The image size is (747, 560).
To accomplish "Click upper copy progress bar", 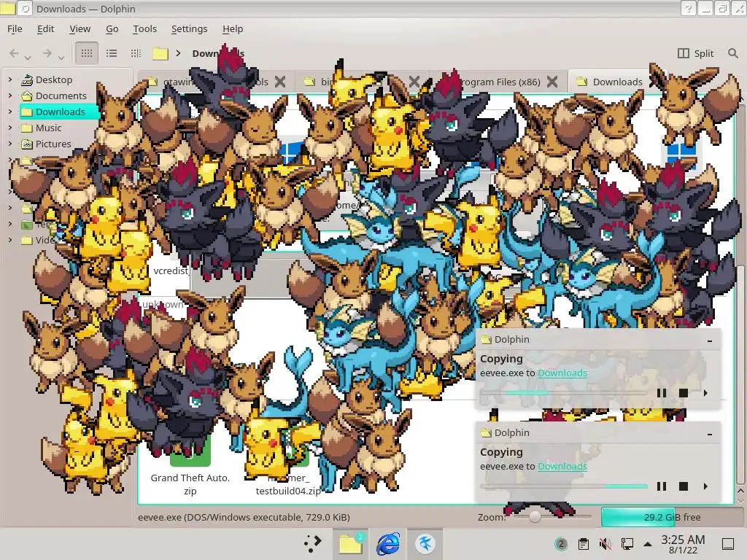I will point(564,393).
